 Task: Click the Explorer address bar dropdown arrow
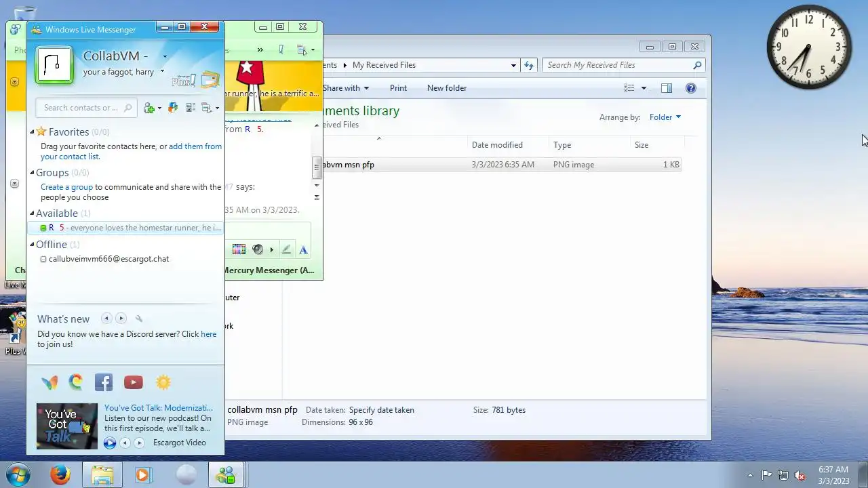click(513, 66)
